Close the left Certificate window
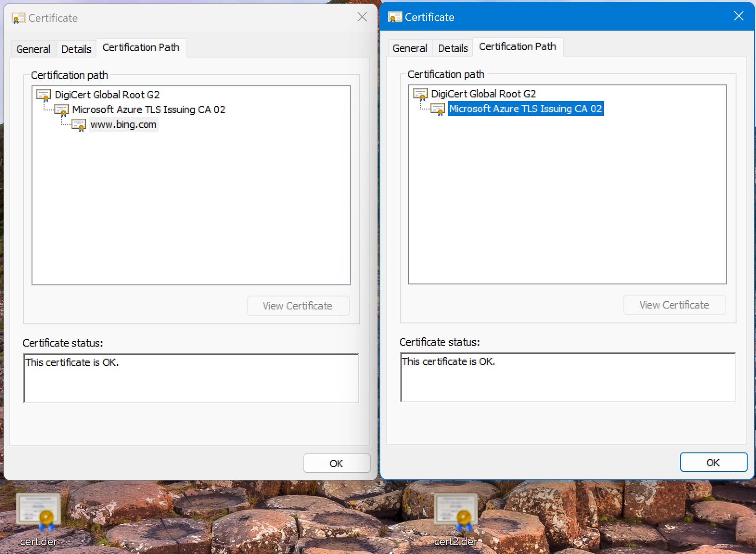 (362, 17)
